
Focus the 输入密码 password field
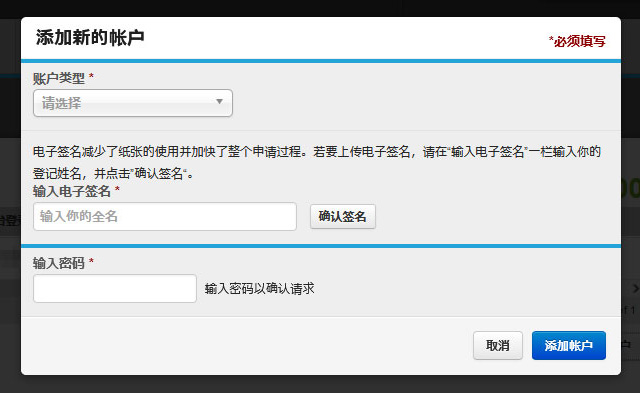point(115,289)
